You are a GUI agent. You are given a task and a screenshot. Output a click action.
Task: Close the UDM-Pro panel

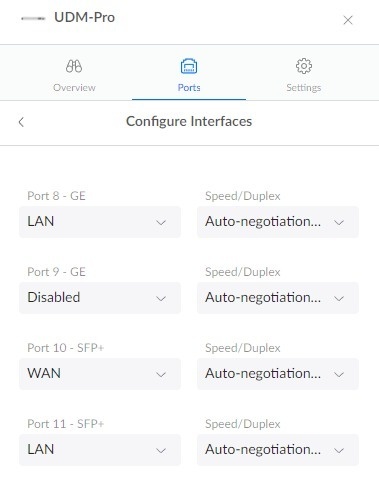point(348,20)
